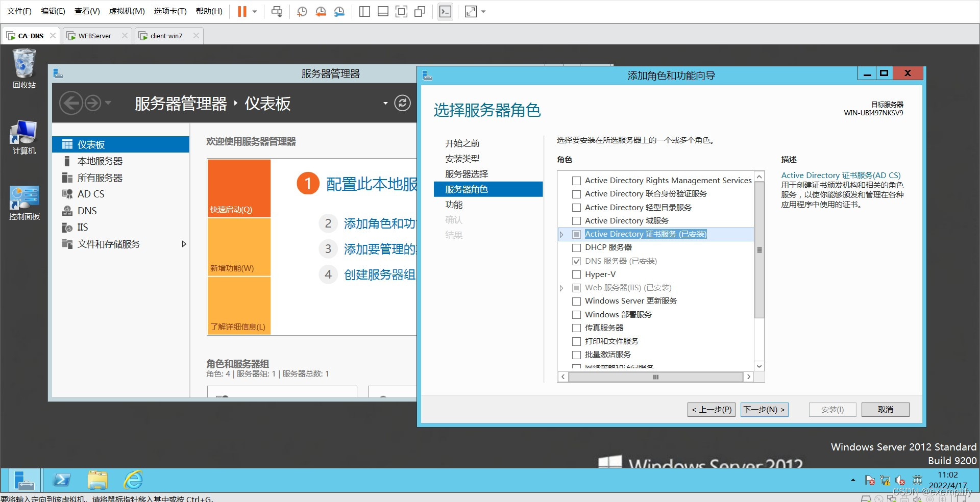Check the 传真服务器 checkbox
Viewport: 980px width, 502px height.
(x=577, y=328)
